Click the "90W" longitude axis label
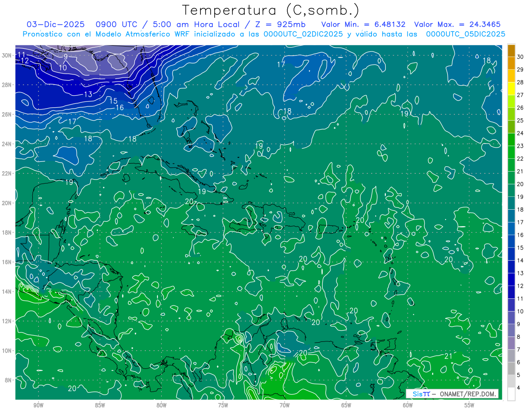 click(38, 405)
